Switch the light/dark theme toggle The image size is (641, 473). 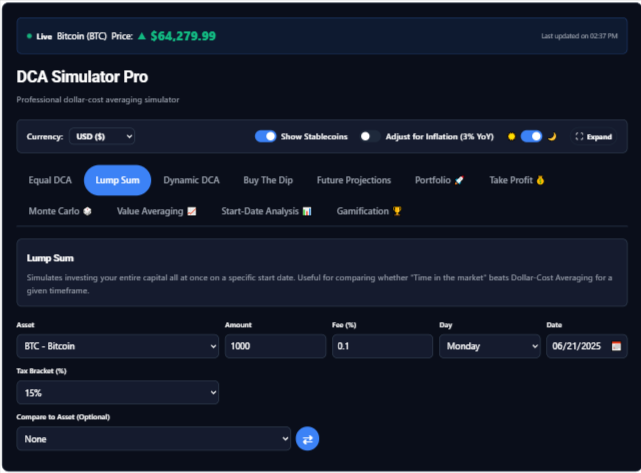(x=531, y=137)
